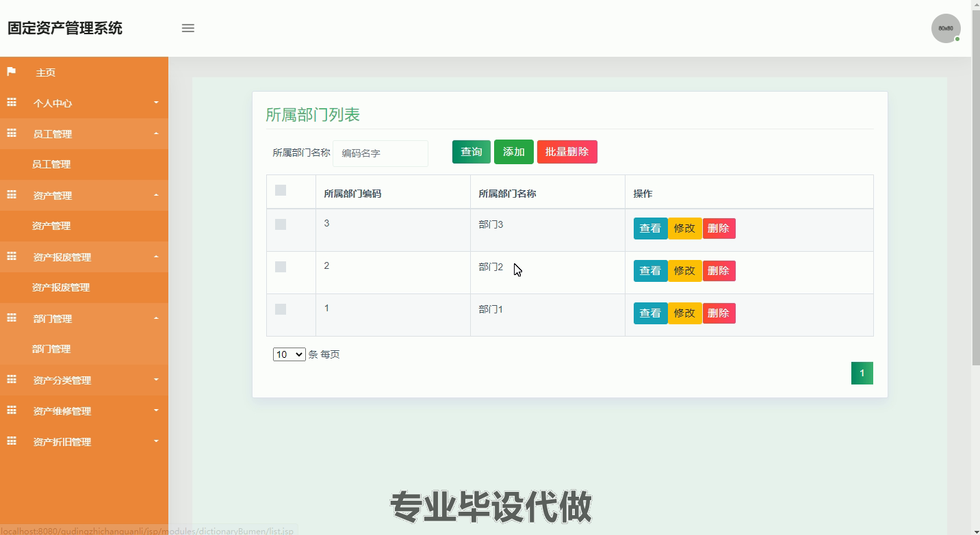Click grid icon next to 个人中心
This screenshot has height=535, width=980.
pyautogui.click(x=12, y=103)
